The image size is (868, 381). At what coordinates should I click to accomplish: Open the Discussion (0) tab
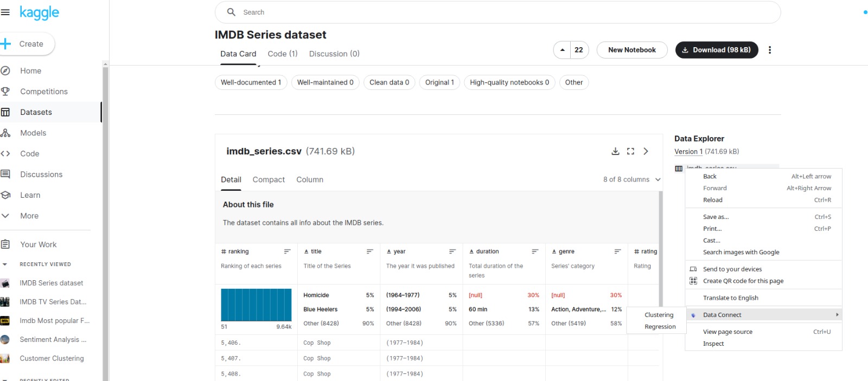[334, 54]
